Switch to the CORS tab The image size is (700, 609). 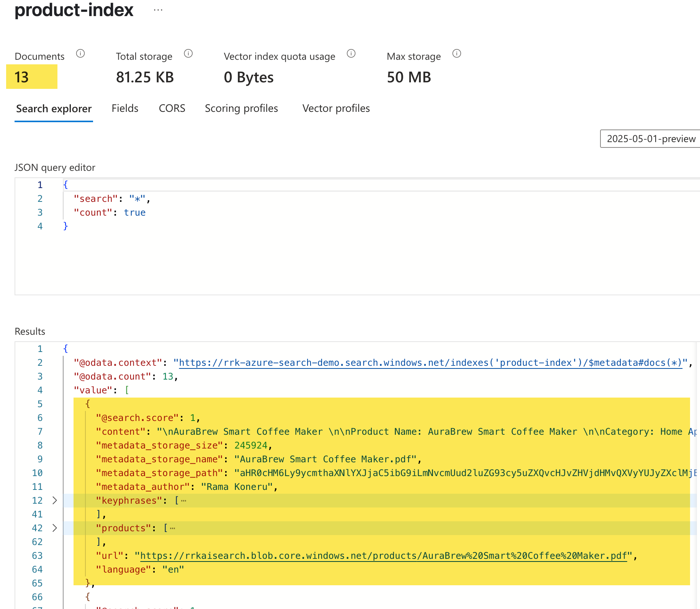[x=172, y=108]
